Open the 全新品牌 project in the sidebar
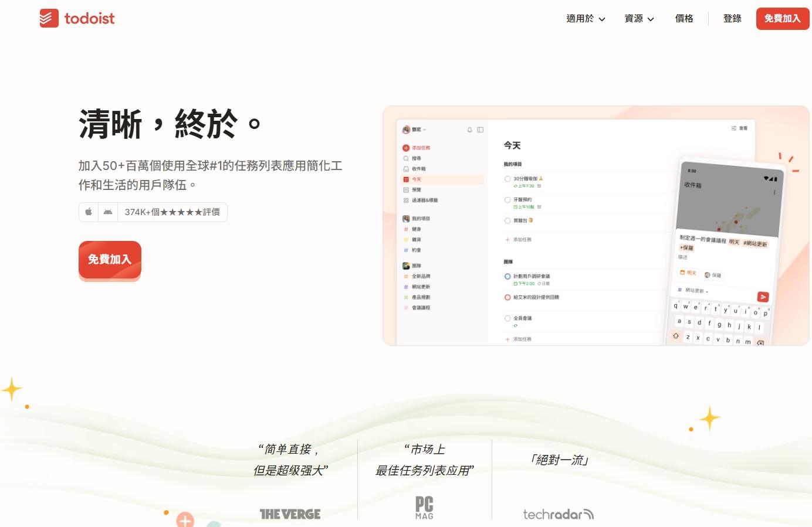 pyautogui.click(x=417, y=276)
